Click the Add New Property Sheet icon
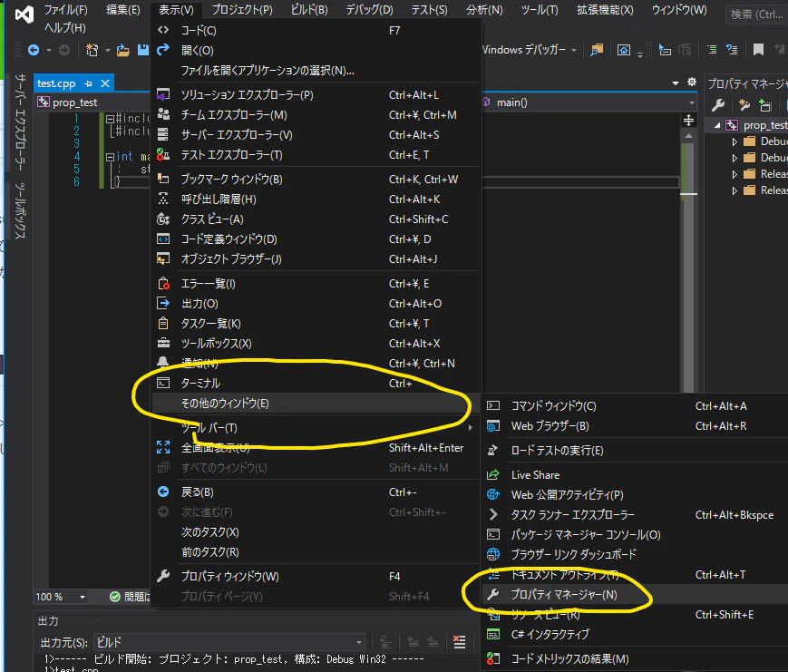The height and width of the screenshot is (672, 788). 744,105
